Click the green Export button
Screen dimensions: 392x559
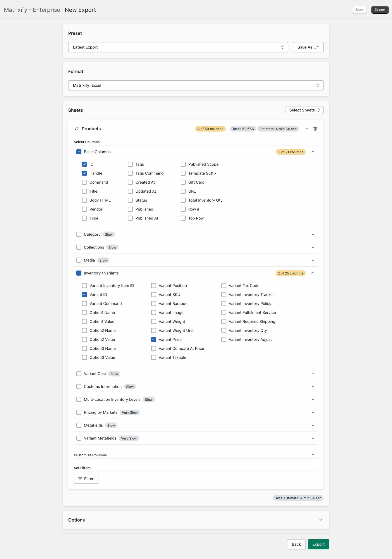point(318,544)
